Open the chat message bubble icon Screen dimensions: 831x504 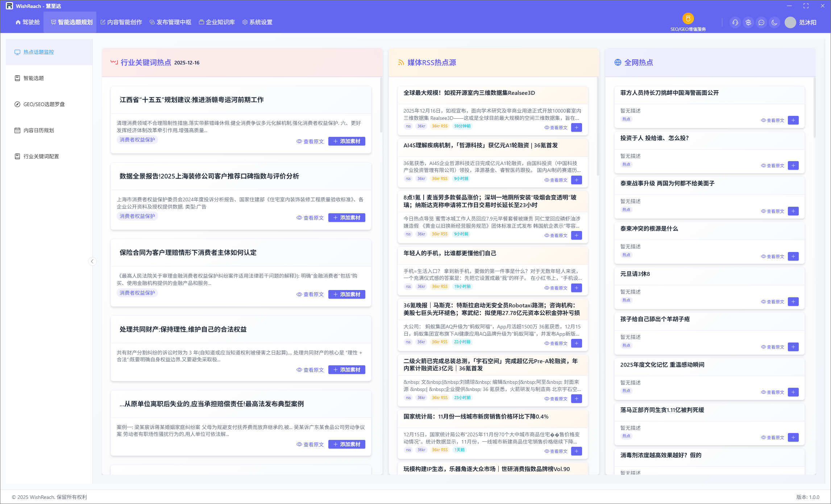(761, 22)
